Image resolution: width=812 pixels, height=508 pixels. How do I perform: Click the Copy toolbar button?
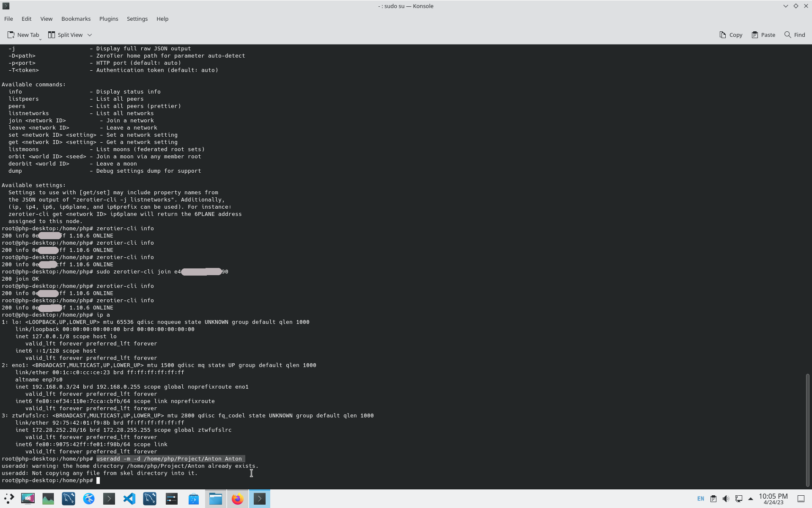[731, 35]
